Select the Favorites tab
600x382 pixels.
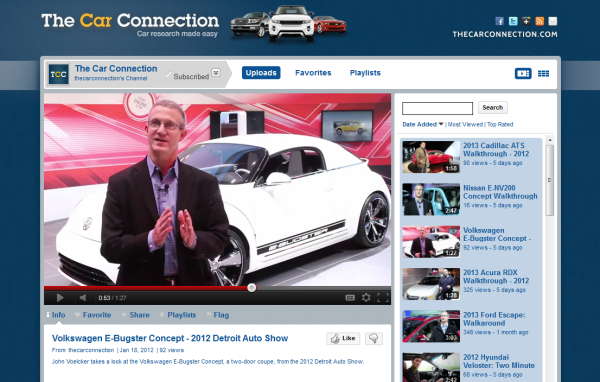click(313, 73)
